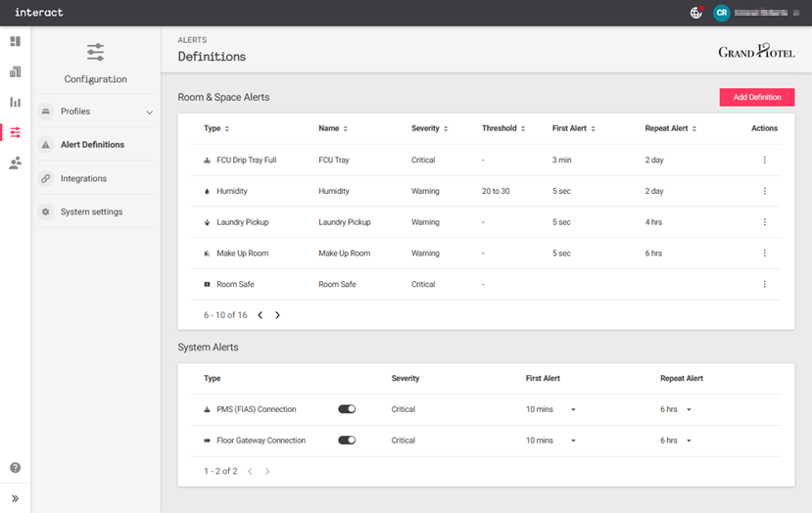812x513 pixels.
Task: Open First Alert dropdown for PMS Connection
Action: pos(551,409)
